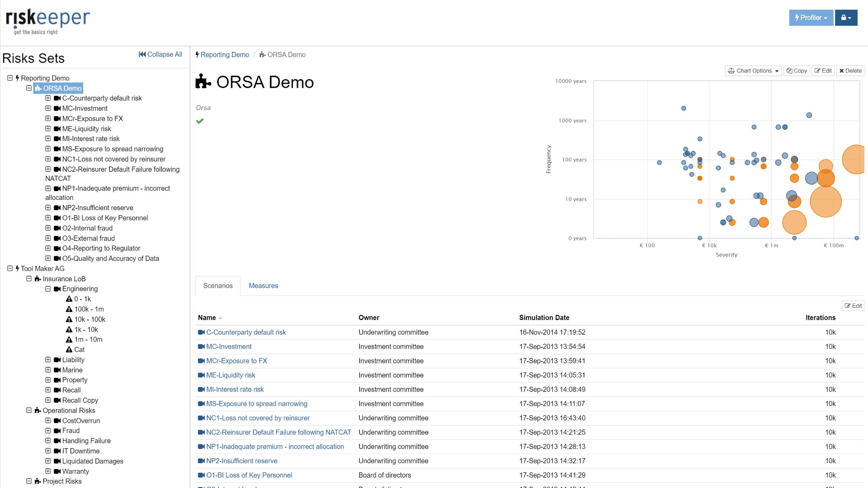Switch to the Measures tab
868x488 pixels.
pyautogui.click(x=263, y=286)
